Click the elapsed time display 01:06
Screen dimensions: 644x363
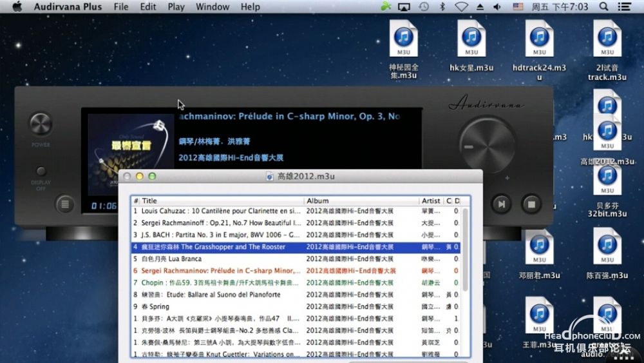(104, 206)
